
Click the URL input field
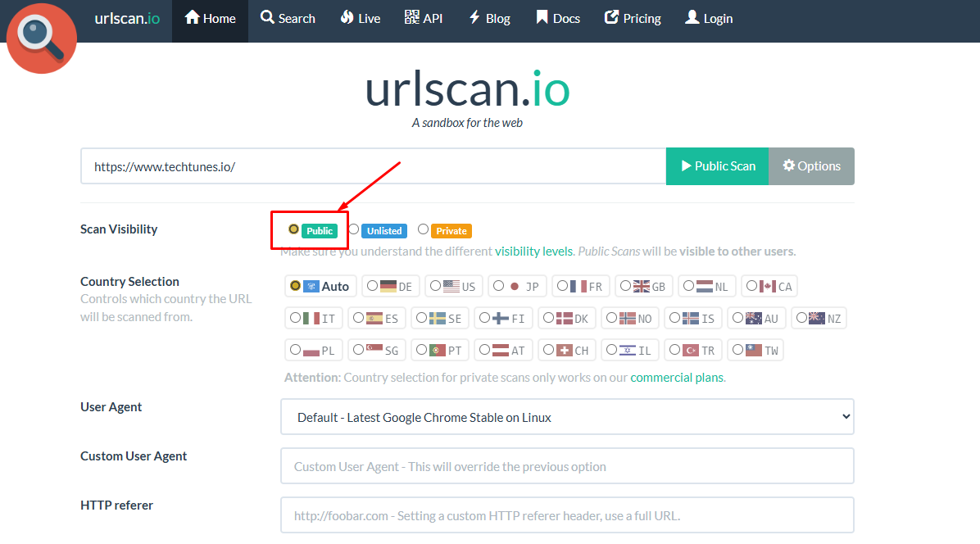(x=373, y=166)
